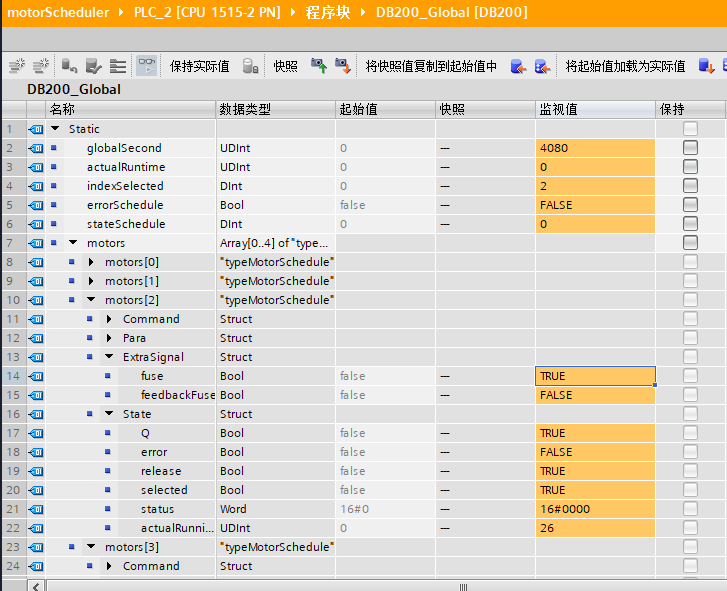Collapse the ExtraSignal struct
Image resolution: width=727 pixels, height=591 pixels.
109,356
